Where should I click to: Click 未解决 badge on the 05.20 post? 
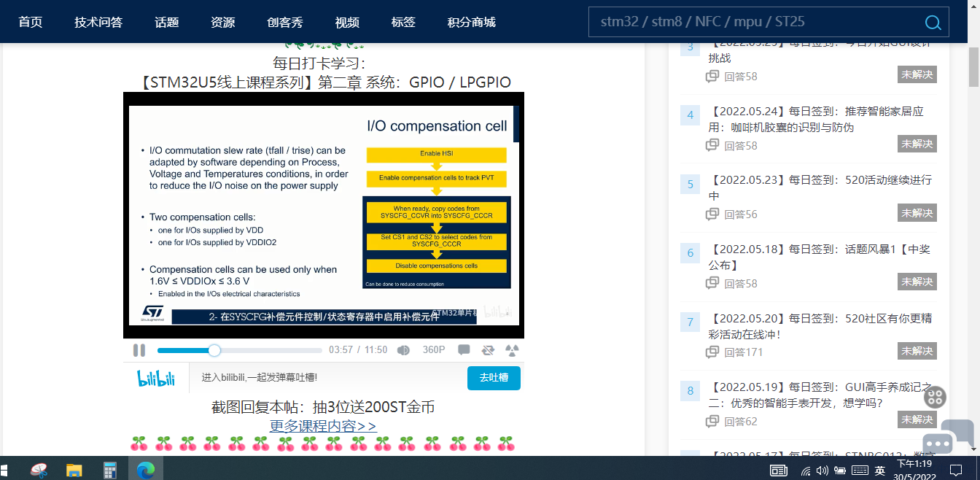coord(917,350)
